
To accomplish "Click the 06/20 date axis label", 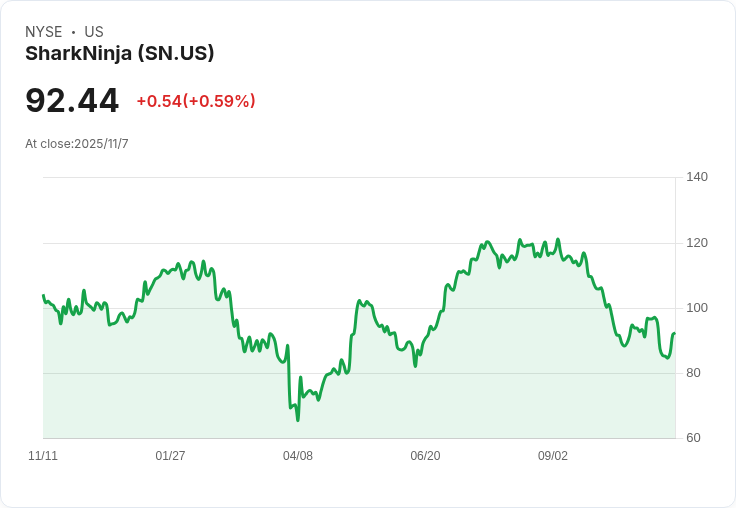I will click(x=425, y=456).
